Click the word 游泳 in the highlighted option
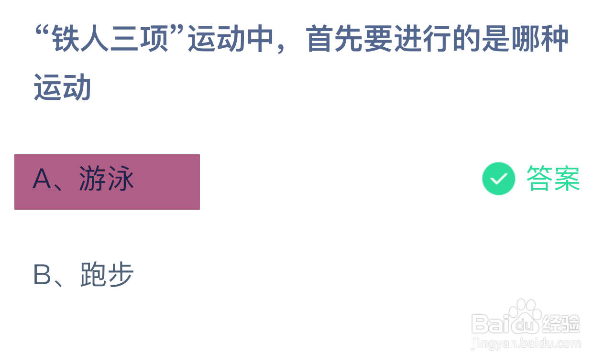The image size is (614, 364). pos(107,179)
